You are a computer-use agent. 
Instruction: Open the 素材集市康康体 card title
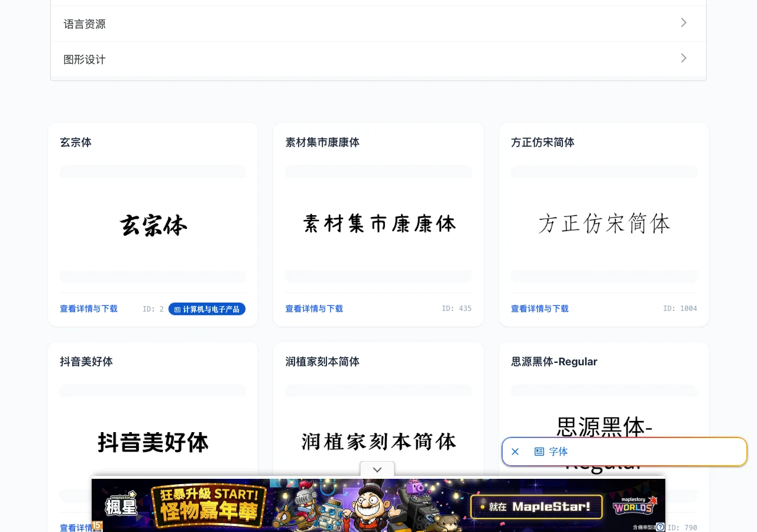pos(322,142)
